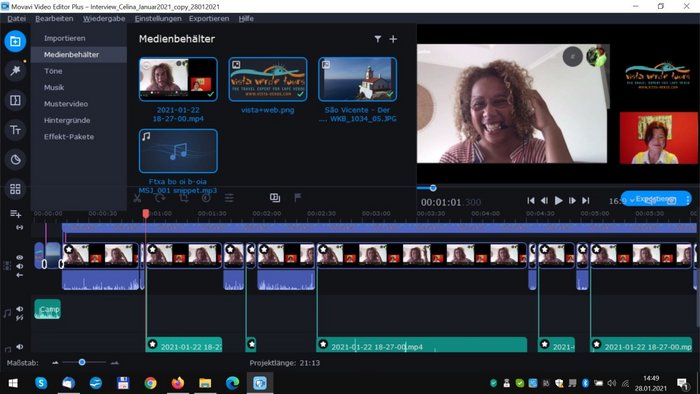Select the Camp audio clip on timeline
The width and height of the screenshot is (700, 394).
(x=48, y=309)
